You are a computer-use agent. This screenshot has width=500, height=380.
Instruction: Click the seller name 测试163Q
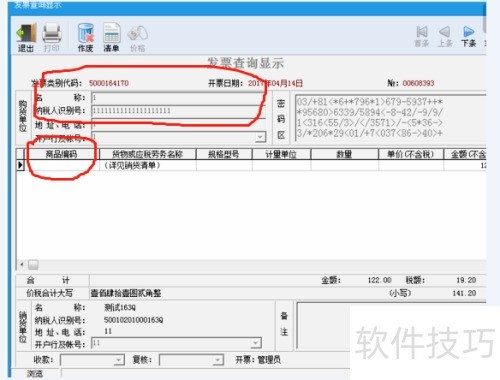click(x=120, y=307)
